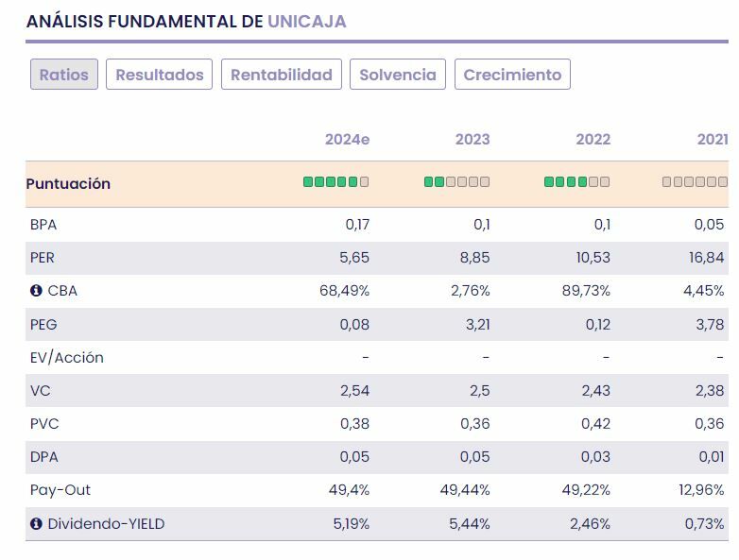Click the 2022 score indicator
739x560 pixels.
(x=576, y=182)
